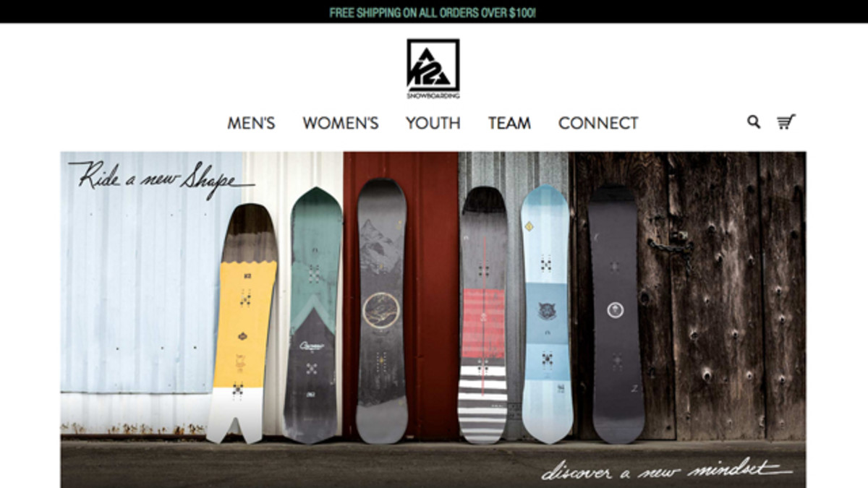Open the CONNECT menu
The height and width of the screenshot is (488, 868).
coord(598,123)
